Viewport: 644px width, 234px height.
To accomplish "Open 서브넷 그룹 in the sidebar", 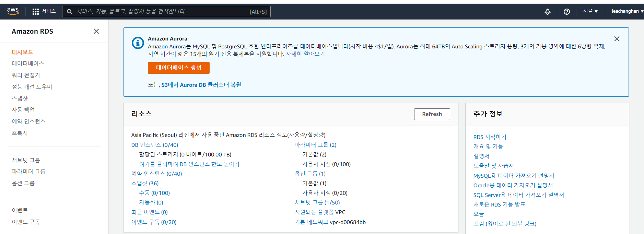I will click(x=26, y=160).
